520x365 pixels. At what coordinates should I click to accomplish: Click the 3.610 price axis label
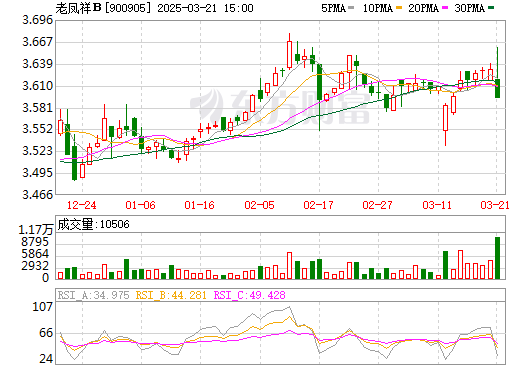(37, 86)
